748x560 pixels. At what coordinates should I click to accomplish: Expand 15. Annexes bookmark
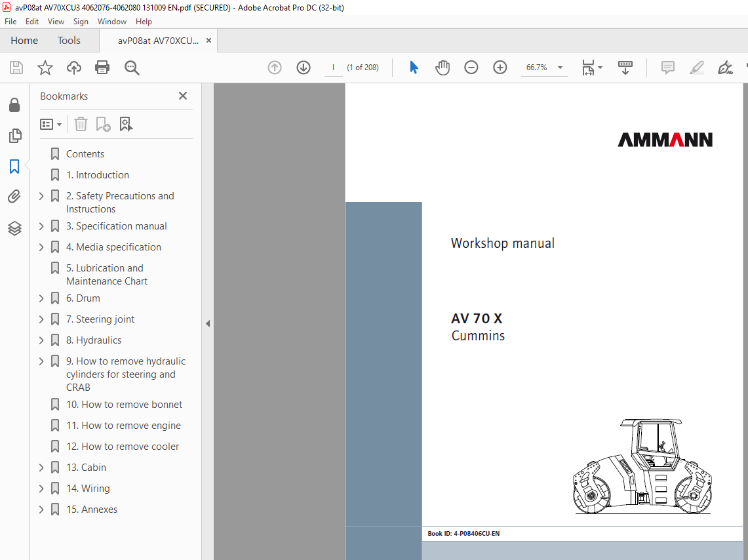(41, 510)
